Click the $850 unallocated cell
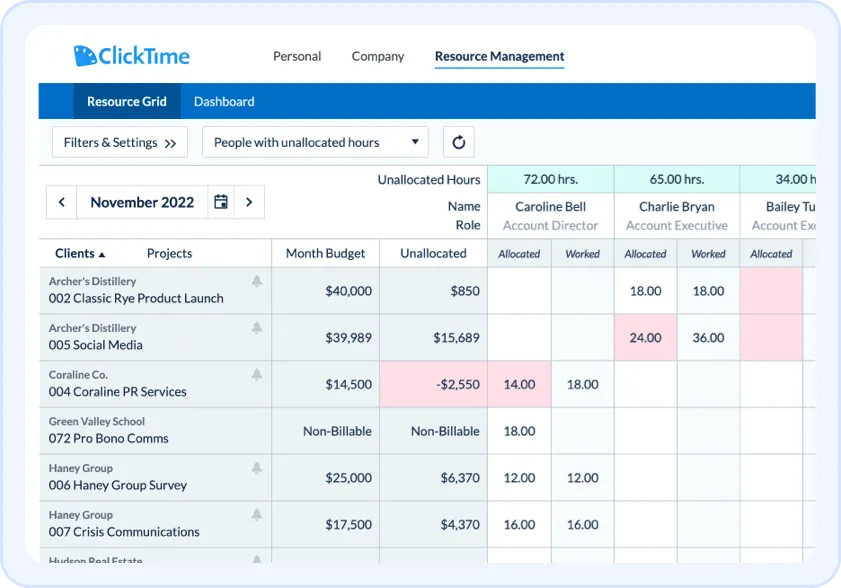The height and width of the screenshot is (588, 841). pyautogui.click(x=433, y=291)
